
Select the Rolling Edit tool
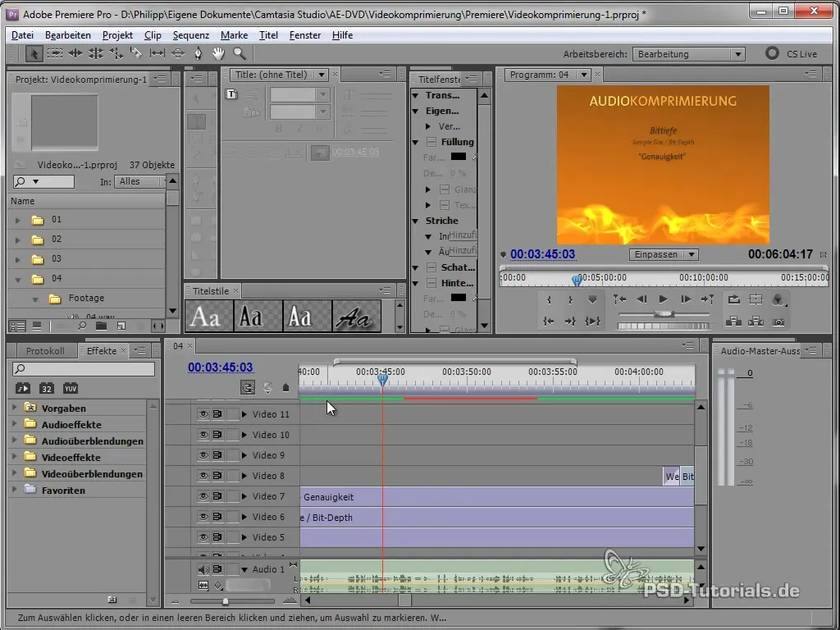coord(96,53)
